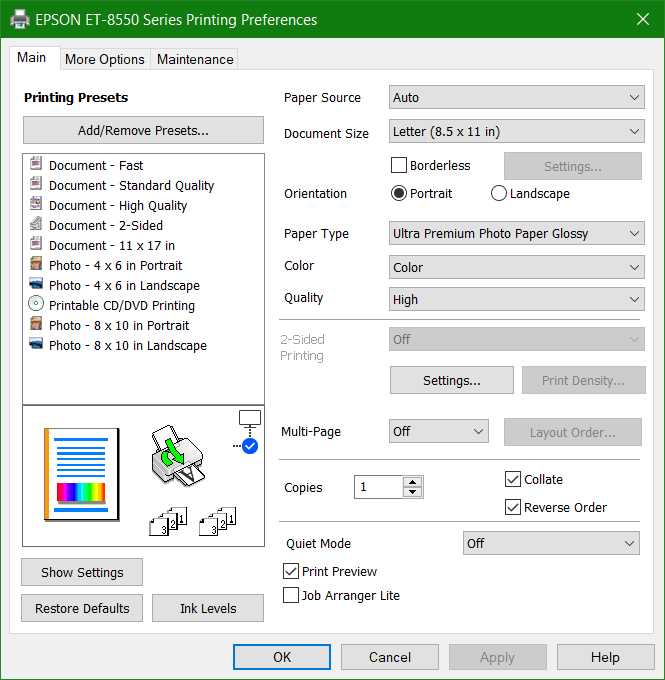The height and width of the screenshot is (680, 665).
Task: Click the printer paper feed illustration icon
Action: coord(177,455)
